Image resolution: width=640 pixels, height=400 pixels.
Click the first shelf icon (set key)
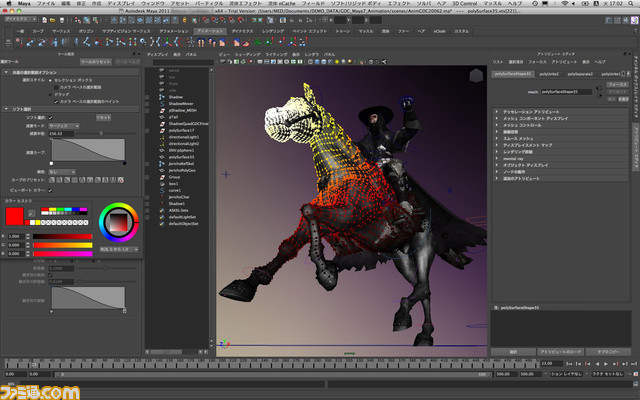click(20, 42)
